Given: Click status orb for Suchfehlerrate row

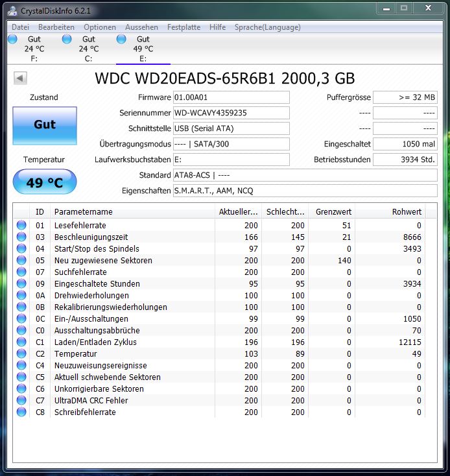Looking at the screenshot, I should [21, 272].
